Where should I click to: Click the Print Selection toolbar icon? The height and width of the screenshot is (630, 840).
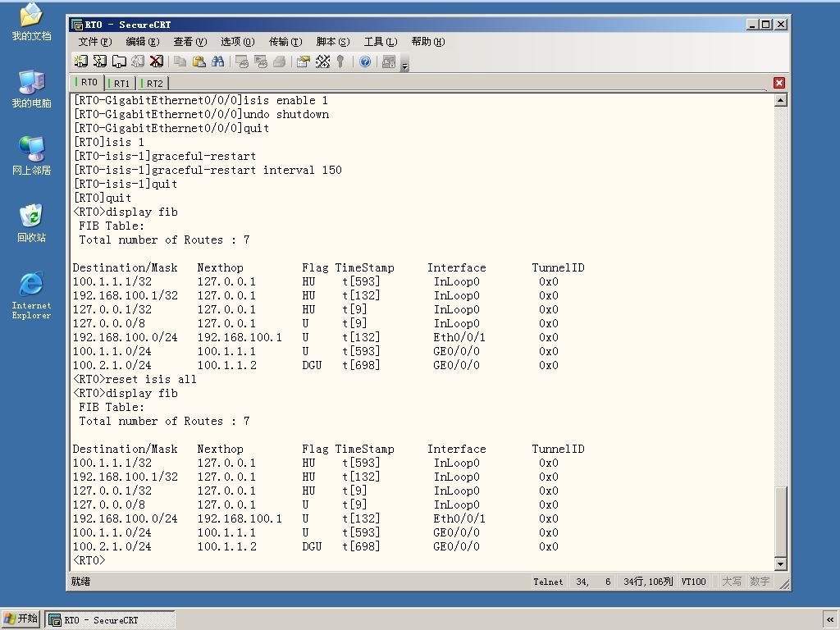tap(260, 62)
